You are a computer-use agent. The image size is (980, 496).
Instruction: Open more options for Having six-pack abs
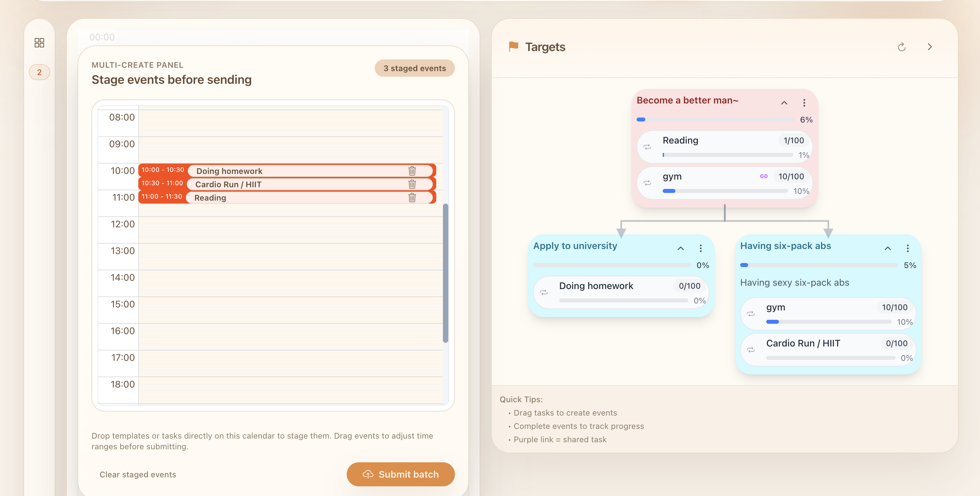[908, 248]
